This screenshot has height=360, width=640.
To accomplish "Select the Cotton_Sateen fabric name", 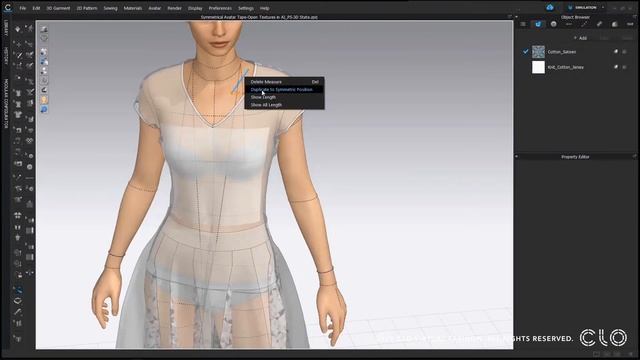I will (x=562, y=52).
